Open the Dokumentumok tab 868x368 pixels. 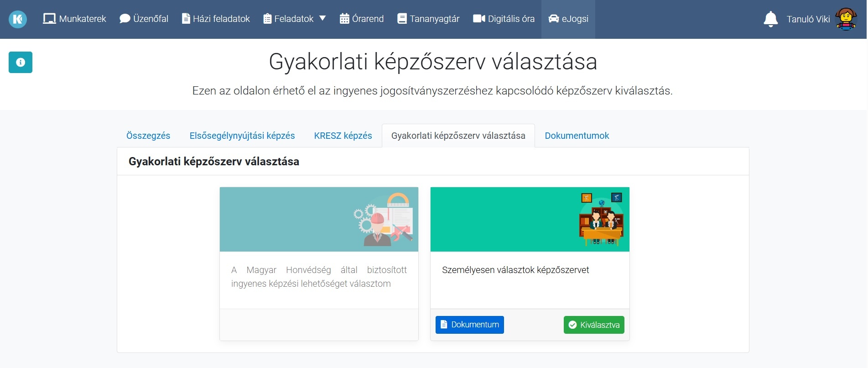pos(577,136)
